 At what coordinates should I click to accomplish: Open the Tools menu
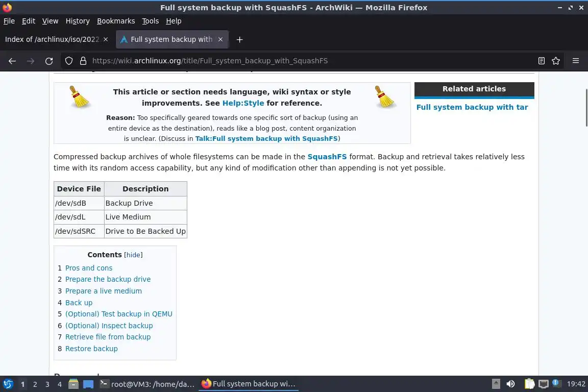click(151, 21)
